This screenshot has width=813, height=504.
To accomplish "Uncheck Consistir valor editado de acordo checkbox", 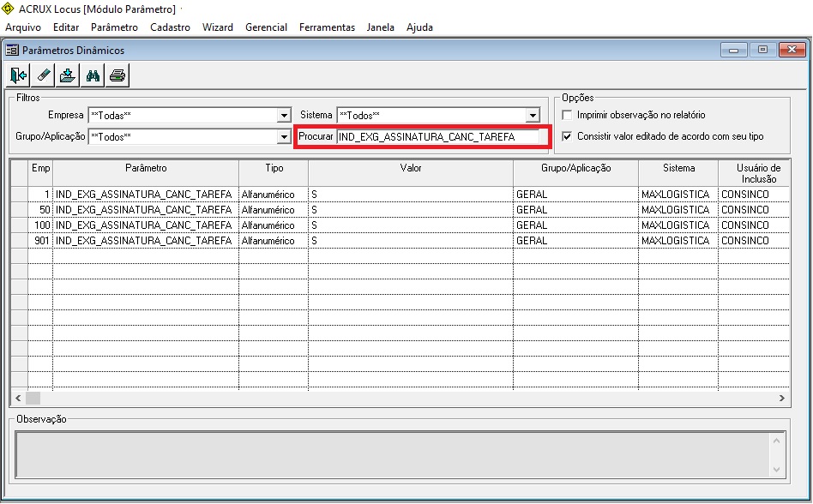I will [x=567, y=137].
